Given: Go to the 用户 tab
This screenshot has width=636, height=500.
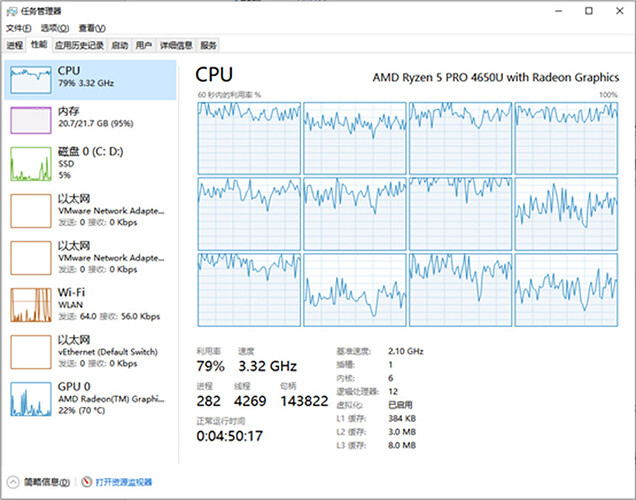Looking at the screenshot, I should (144, 45).
